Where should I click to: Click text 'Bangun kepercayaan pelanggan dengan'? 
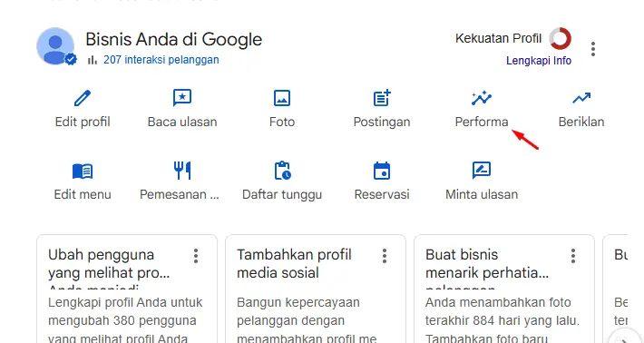point(298,312)
